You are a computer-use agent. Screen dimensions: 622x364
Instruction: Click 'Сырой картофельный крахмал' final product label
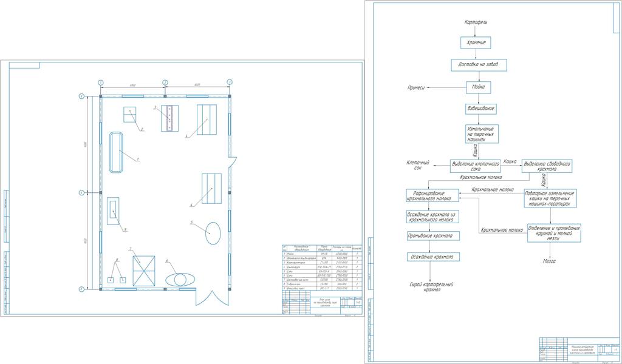click(x=431, y=287)
